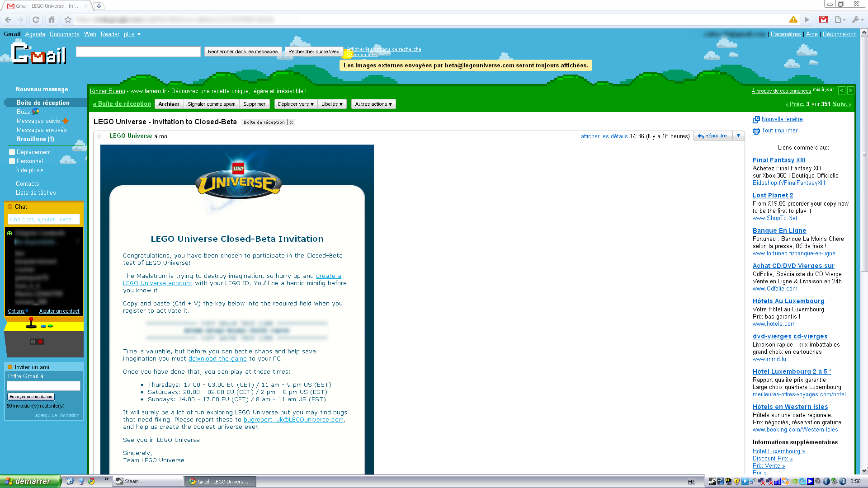This screenshot has height=488, width=868.
Task: Click the Steam tray icon
Action: point(712,481)
